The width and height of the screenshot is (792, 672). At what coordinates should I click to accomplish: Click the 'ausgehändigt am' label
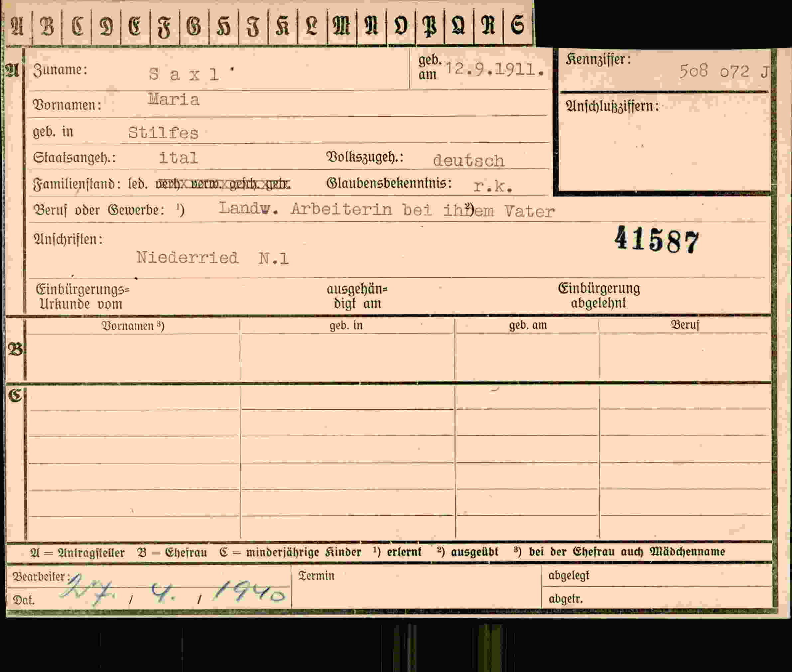click(357, 296)
